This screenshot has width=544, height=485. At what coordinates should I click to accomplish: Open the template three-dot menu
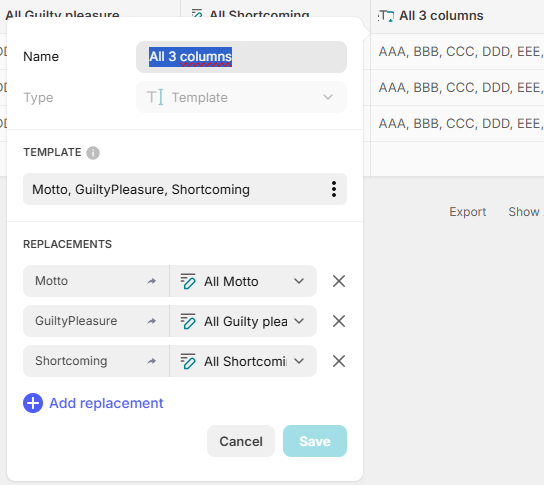click(x=334, y=189)
